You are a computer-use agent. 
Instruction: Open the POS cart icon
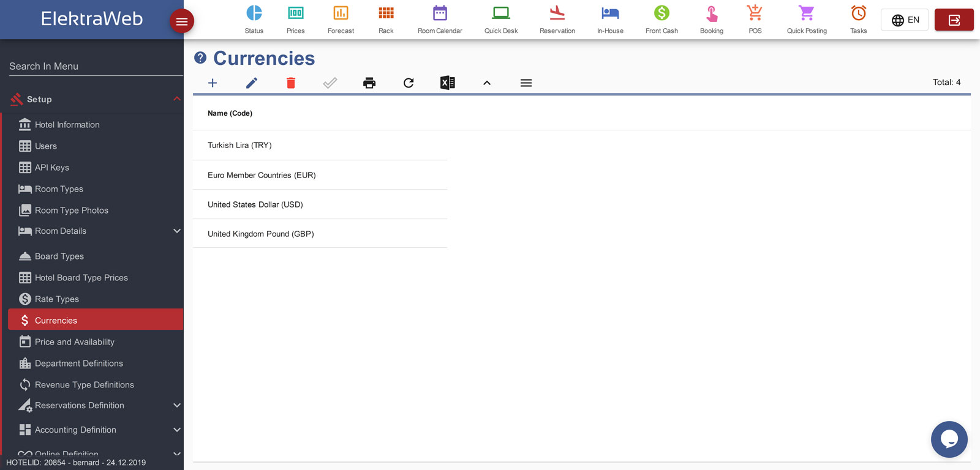(x=755, y=13)
